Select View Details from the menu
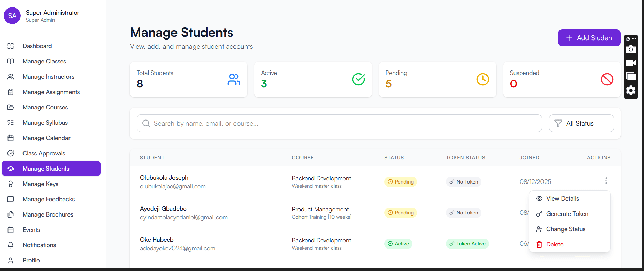 pyautogui.click(x=562, y=198)
